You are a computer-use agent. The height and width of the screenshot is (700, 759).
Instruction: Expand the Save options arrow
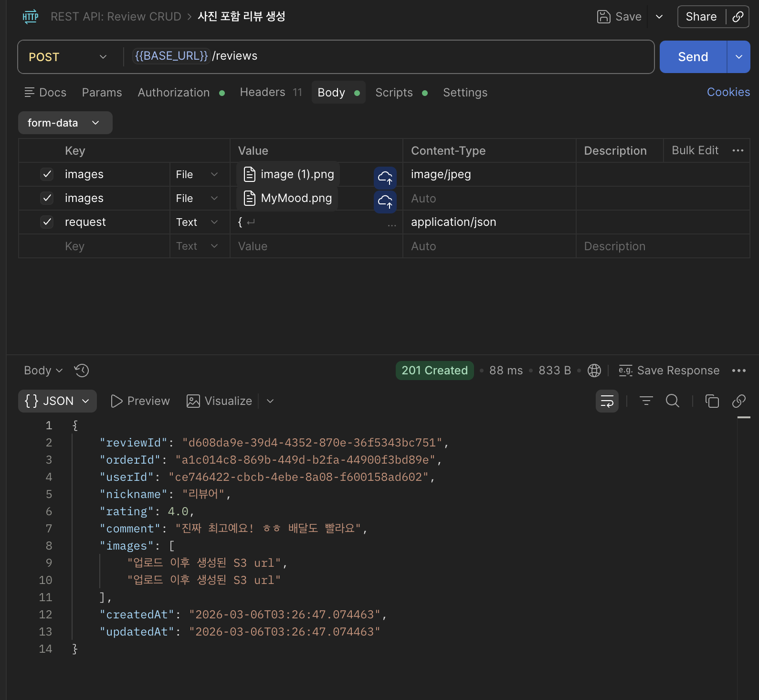tap(659, 17)
